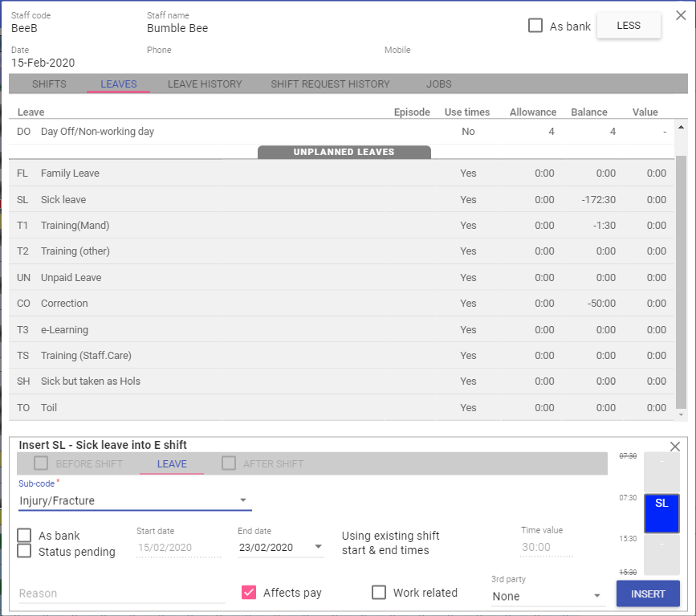Open the Leave History tab
The height and width of the screenshot is (616, 696).
[205, 84]
